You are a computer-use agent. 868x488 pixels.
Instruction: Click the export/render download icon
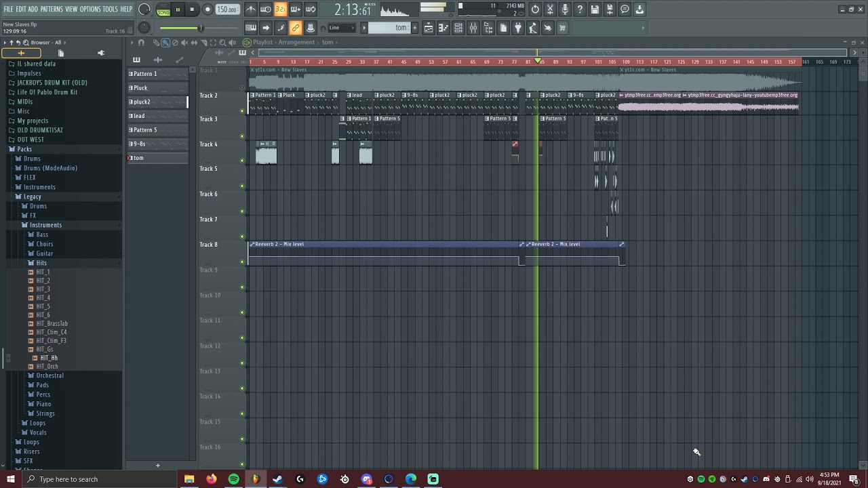[x=639, y=9]
